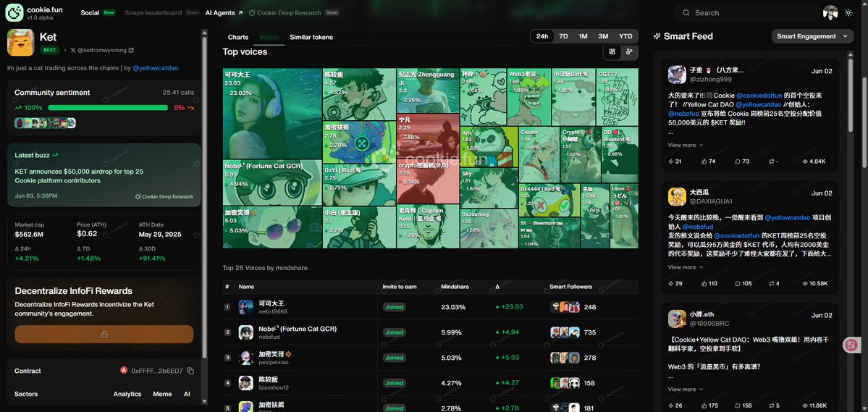Select the 24h timeframe
This screenshot has height=412, width=868.
(542, 36)
